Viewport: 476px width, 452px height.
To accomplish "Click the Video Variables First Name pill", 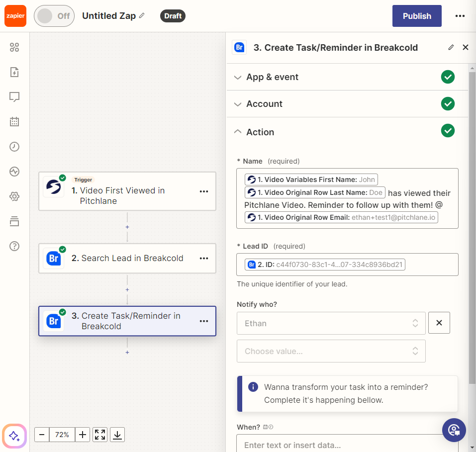I will click(311, 180).
